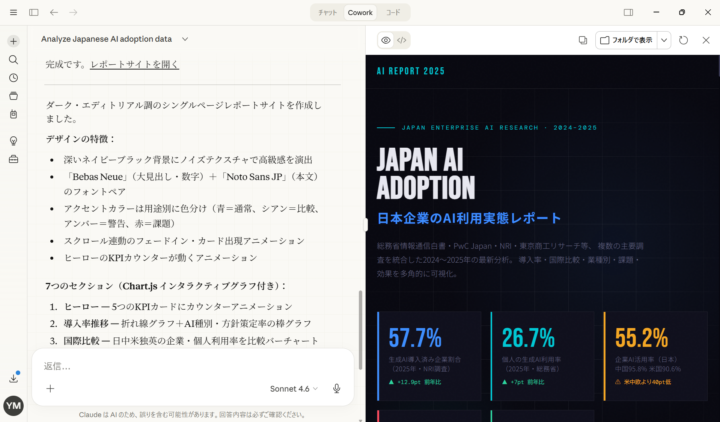This screenshot has height=422, width=720.
Task: Open the Sonnet 4.6 model selector
Action: (293, 388)
